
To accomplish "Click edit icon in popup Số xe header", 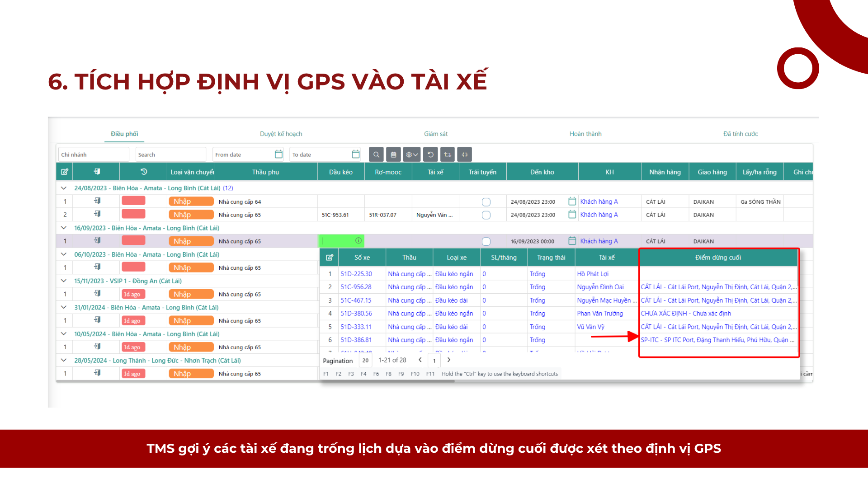I will pyautogui.click(x=330, y=258).
